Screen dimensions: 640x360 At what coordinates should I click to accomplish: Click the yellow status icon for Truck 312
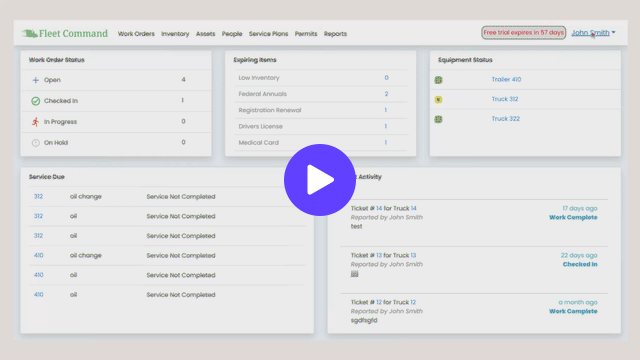438,100
